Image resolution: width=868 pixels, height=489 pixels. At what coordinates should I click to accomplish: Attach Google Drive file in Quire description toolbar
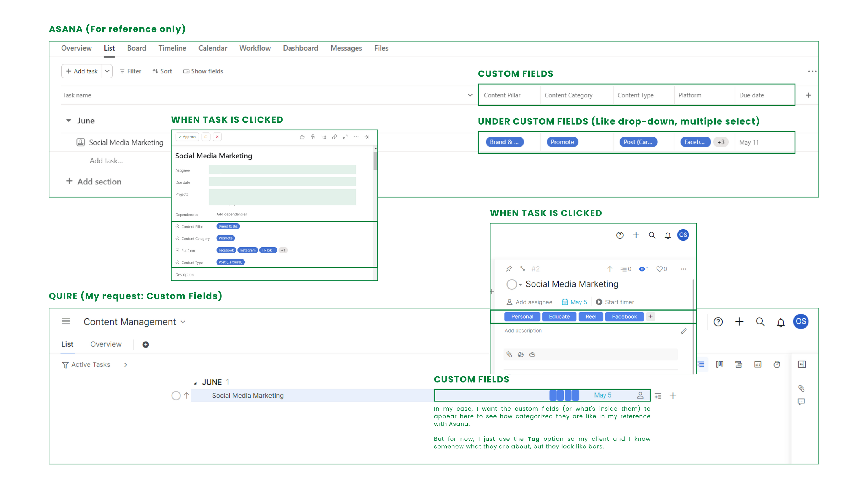pos(521,354)
